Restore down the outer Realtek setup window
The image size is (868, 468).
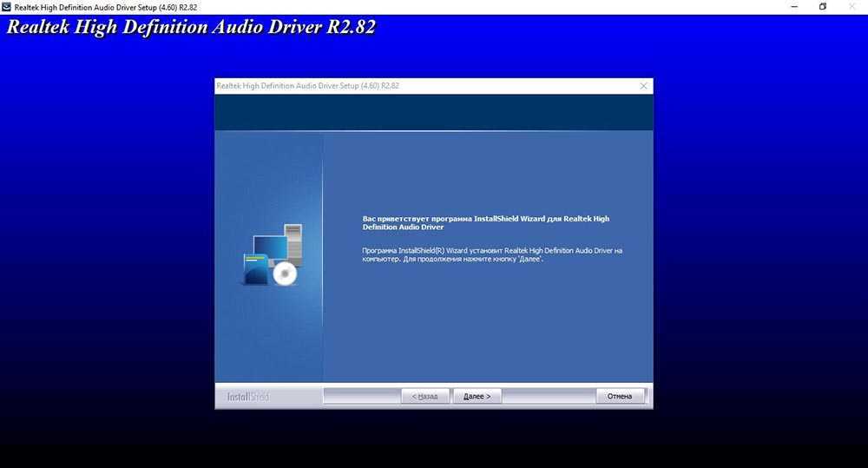tap(823, 7)
